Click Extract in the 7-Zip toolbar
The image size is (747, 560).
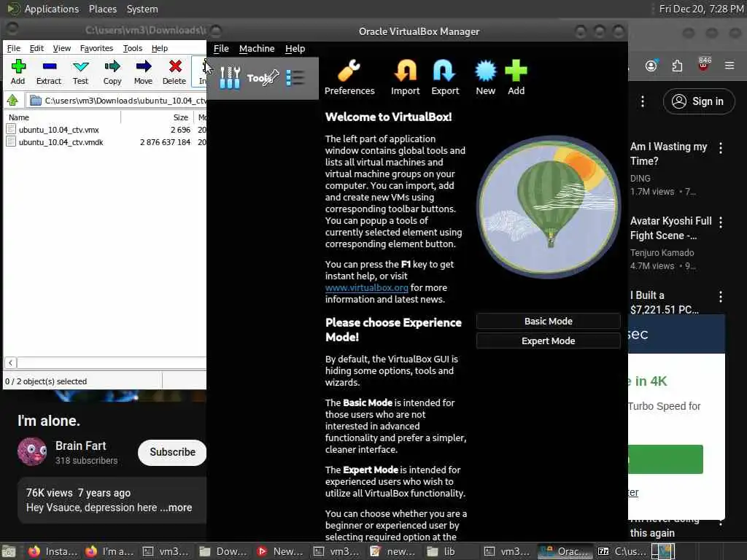click(49, 71)
